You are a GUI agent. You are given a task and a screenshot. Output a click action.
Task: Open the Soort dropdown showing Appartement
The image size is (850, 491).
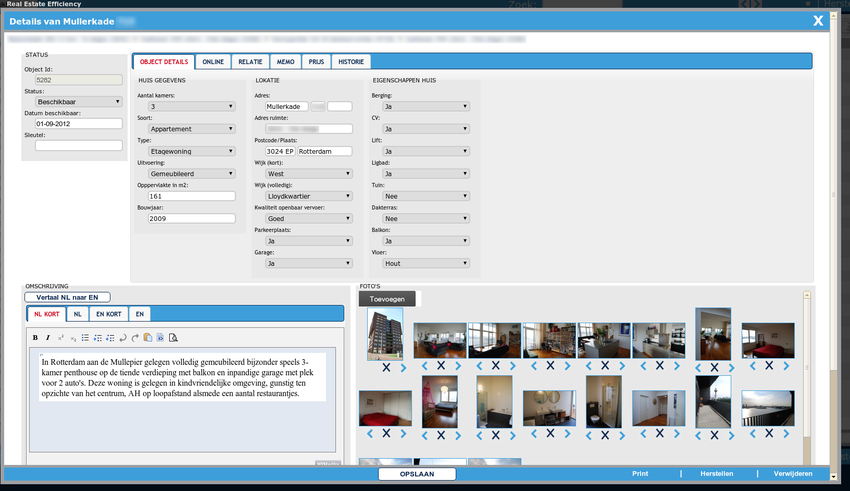(191, 129)
